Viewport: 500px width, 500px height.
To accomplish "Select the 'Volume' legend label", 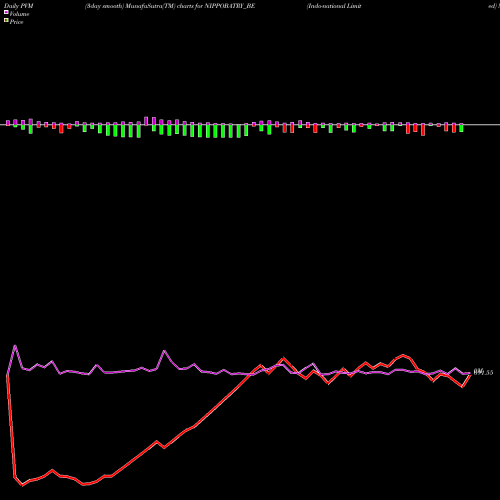I will 19,14.
